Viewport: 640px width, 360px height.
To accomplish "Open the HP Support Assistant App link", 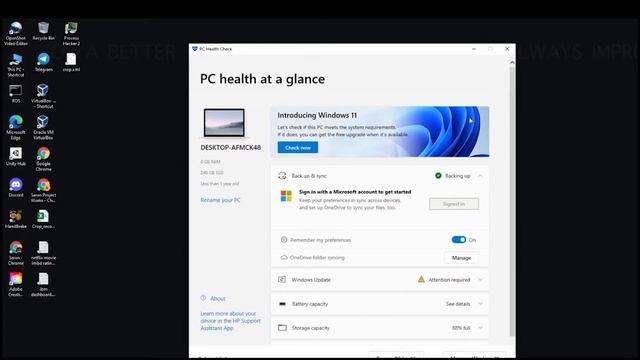I will (x=230, y=321).
